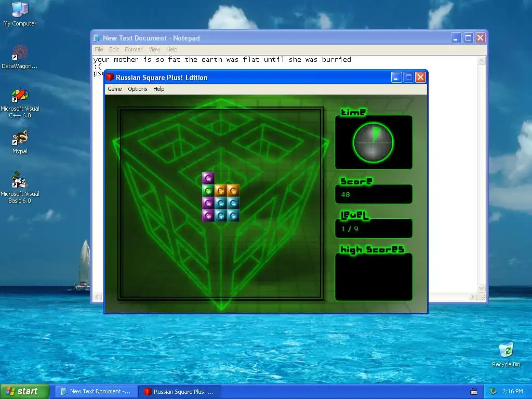Click Notepad vertical scrollbar down arrow
This screenshot has width=532, height=399.
pyautogui.click(x=482, y=288)
